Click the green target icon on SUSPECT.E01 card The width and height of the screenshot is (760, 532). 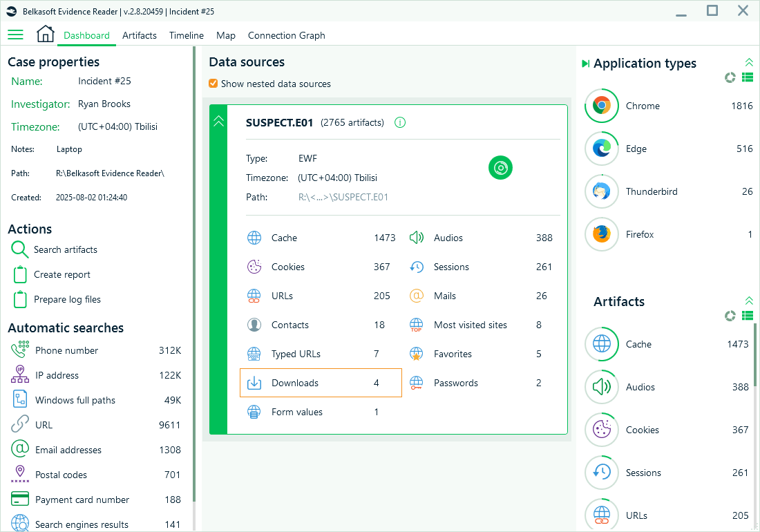pyautogui.click(x=500, y=167)
